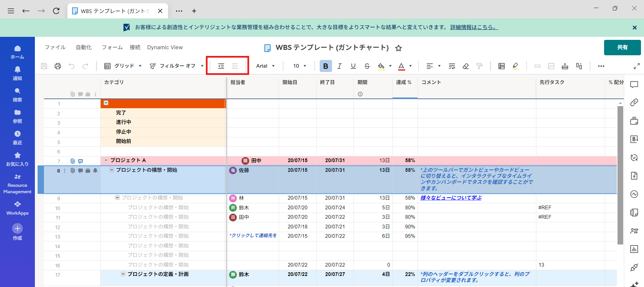Toggle italic formatting
Viewport: 644px width, 287px height.
point(339,66)
